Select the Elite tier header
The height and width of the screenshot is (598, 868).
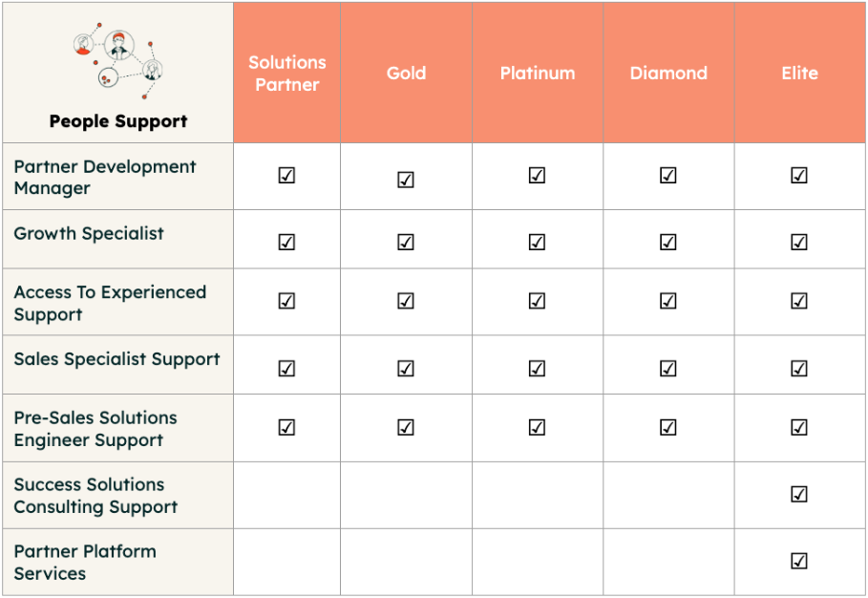pyautogui.click(x=800, y=74)
